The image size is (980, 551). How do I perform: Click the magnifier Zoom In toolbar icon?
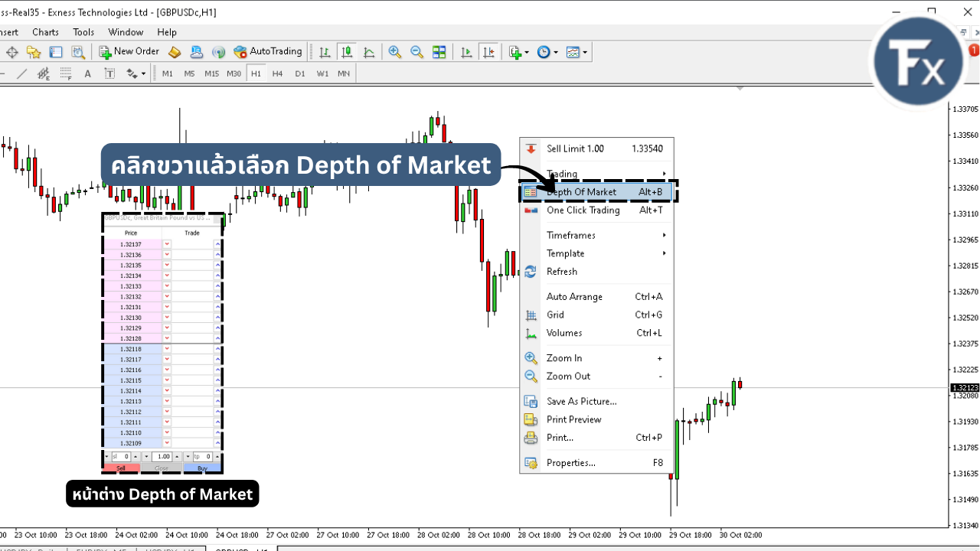coord(395,52)
